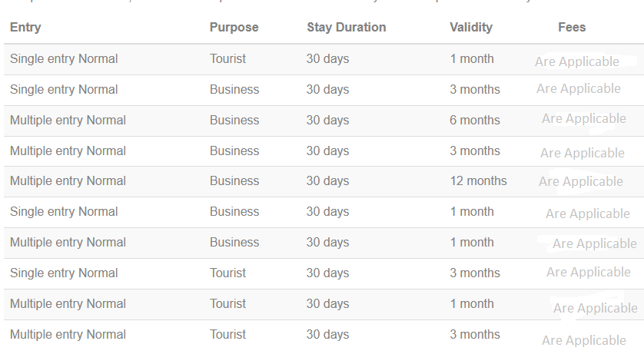Click Stay Duration cell in the 6 months row
This screenshot has height=364, width=644.
pyautogui.click(x=327, y=121)
